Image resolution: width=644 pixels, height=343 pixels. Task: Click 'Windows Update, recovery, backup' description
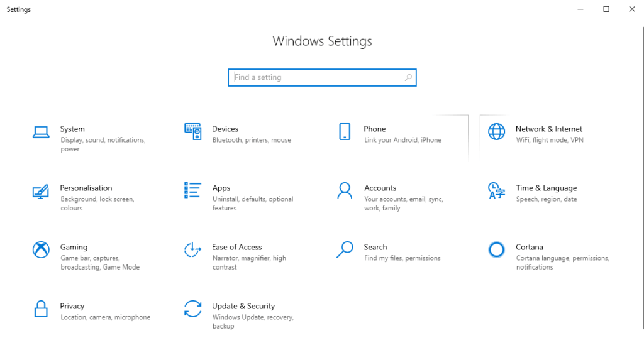pos(253,322)
